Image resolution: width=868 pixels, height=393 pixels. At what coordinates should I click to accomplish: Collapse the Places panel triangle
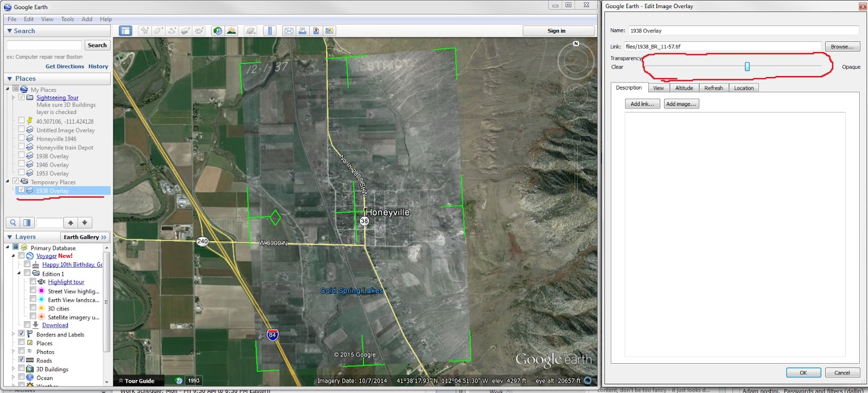[9, 79]
